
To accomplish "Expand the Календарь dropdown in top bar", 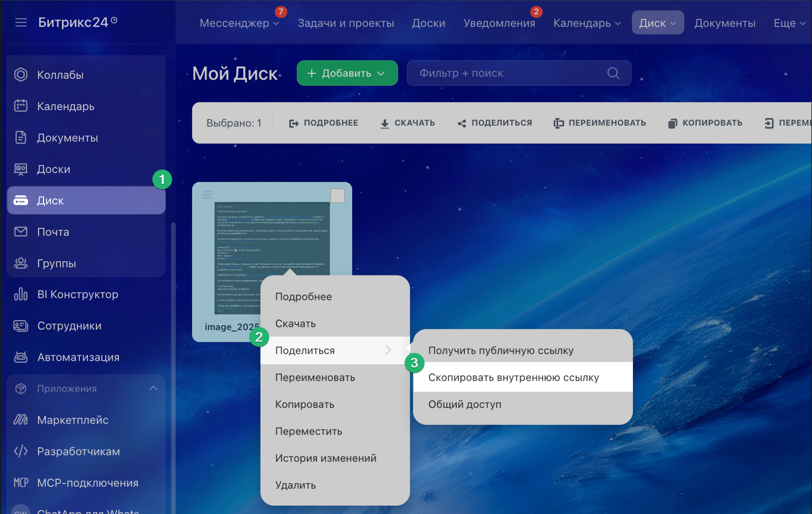I will coord(587,23).
